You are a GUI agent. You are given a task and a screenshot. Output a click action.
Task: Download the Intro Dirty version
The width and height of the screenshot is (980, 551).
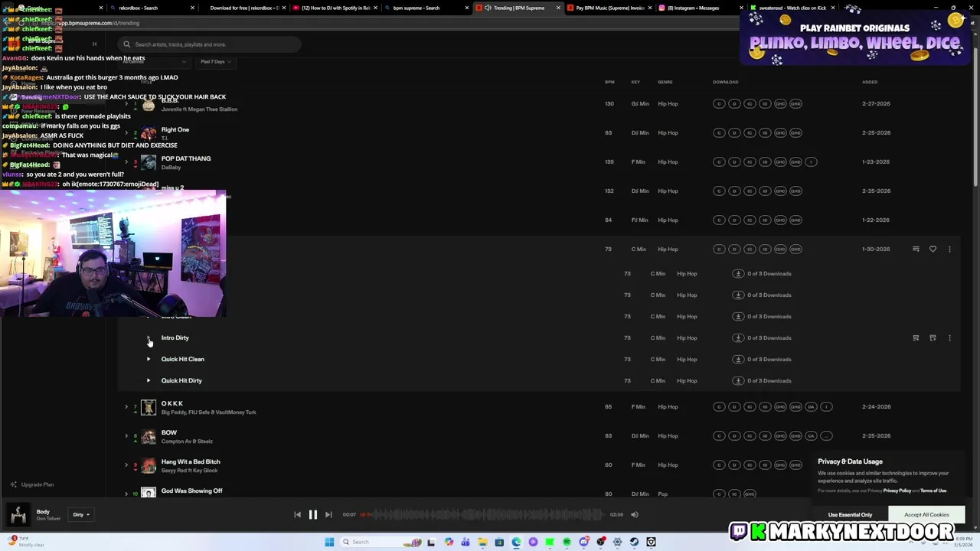(x=738, y=337)
